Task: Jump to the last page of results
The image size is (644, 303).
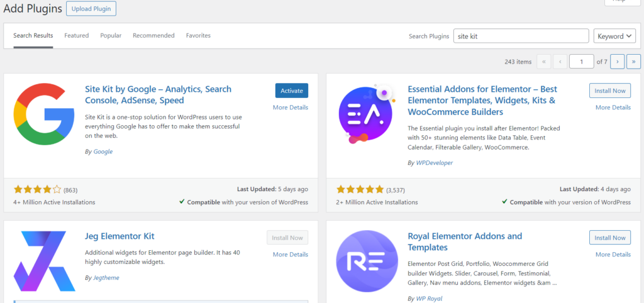Action: pos(634,62)
